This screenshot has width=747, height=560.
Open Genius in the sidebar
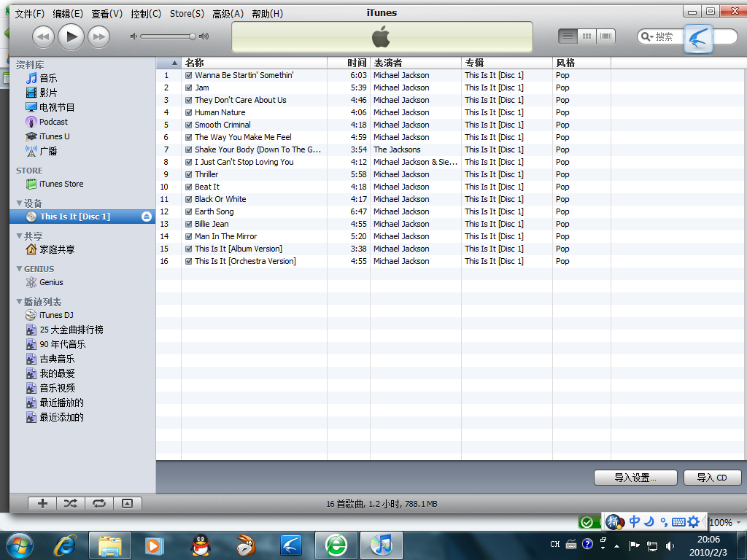click(44, 282)
